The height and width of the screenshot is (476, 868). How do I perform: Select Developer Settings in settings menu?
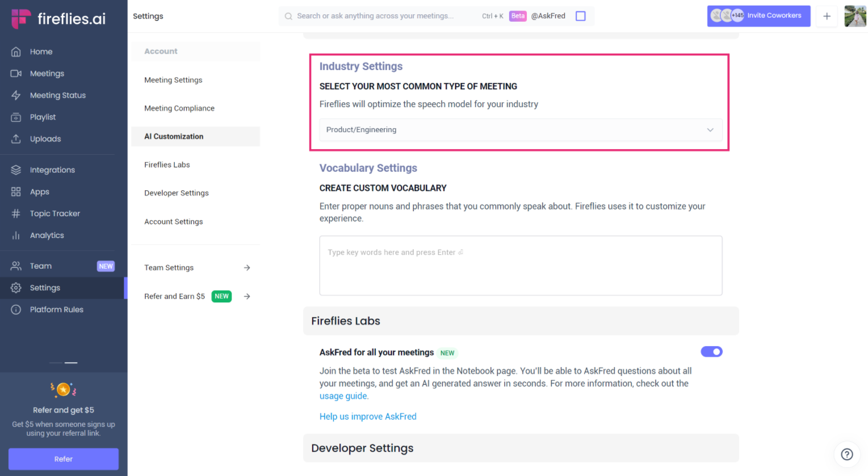coord(177,193)
